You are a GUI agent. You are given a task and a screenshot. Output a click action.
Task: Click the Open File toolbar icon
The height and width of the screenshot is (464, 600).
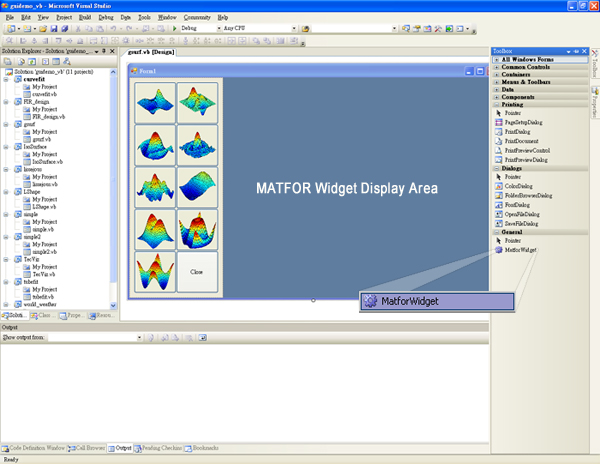pyautogui.click(x=43, y=29)
